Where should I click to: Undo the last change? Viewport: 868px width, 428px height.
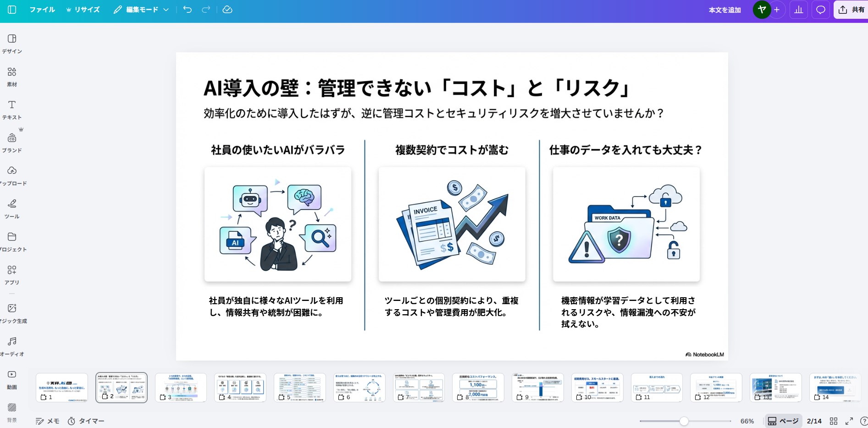pyautogui.click(x=187, y=9)
